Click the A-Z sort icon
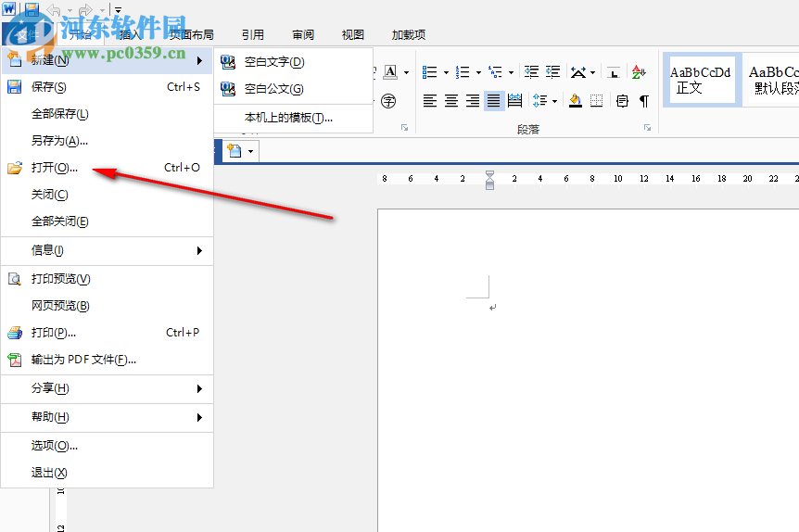 [x=639, y=72]
